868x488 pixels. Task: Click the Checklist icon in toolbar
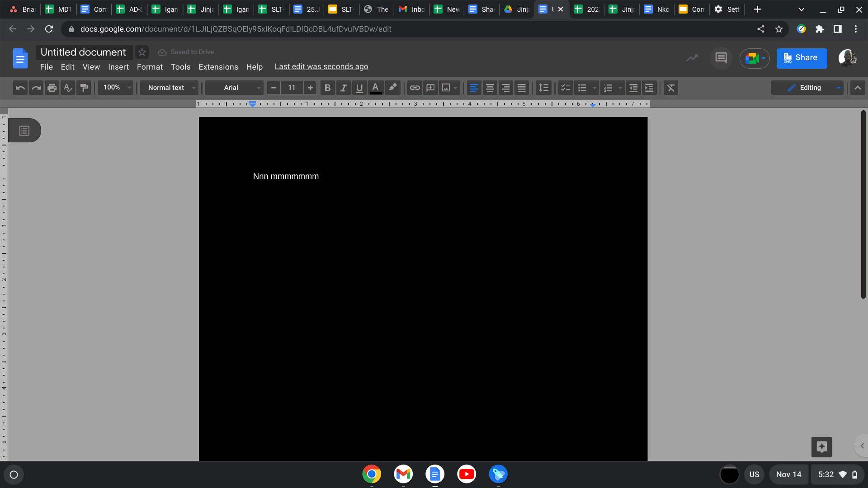pos(565,88)
